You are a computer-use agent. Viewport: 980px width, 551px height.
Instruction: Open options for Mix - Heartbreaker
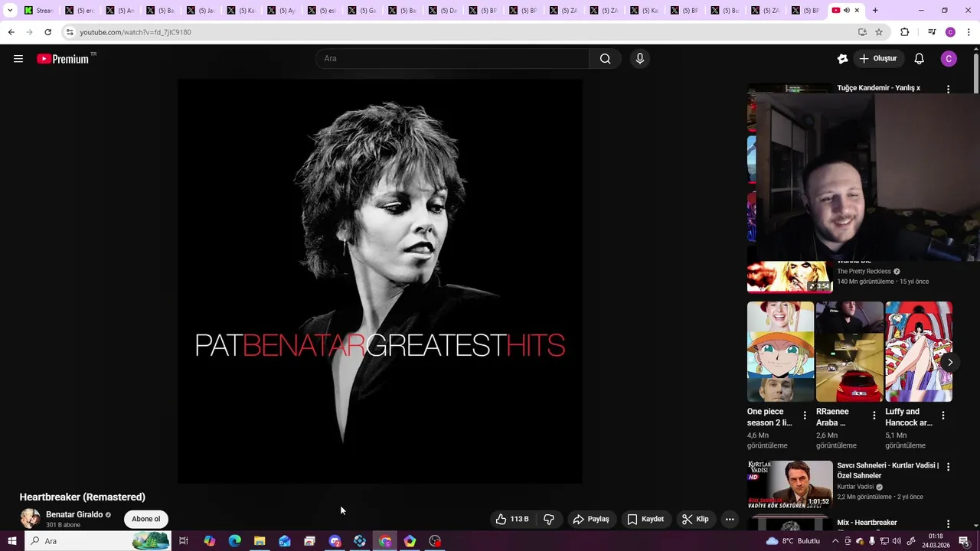point(948,524)
